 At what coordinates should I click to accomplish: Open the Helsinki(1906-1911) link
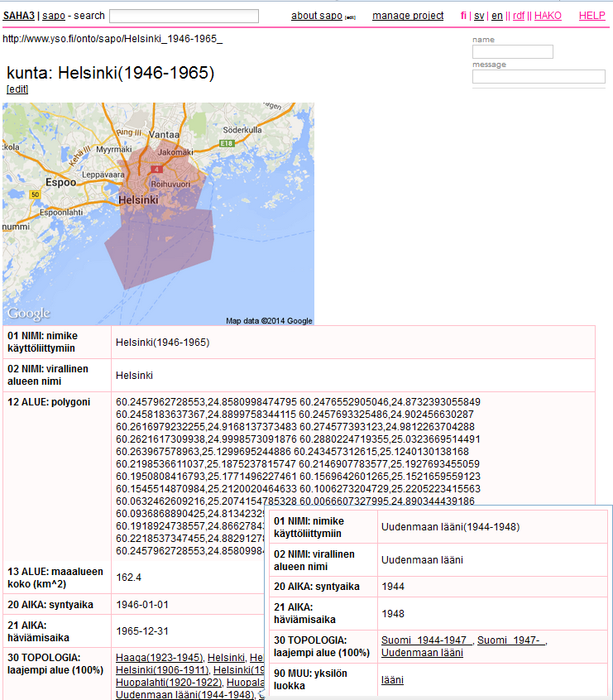point(162,670)
